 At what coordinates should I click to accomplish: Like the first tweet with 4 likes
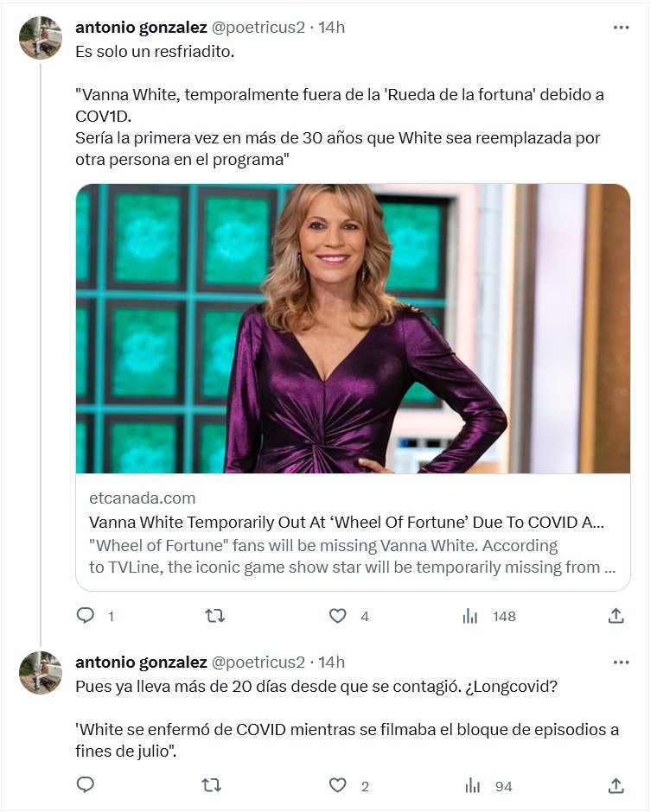click(x=338, y=616)
